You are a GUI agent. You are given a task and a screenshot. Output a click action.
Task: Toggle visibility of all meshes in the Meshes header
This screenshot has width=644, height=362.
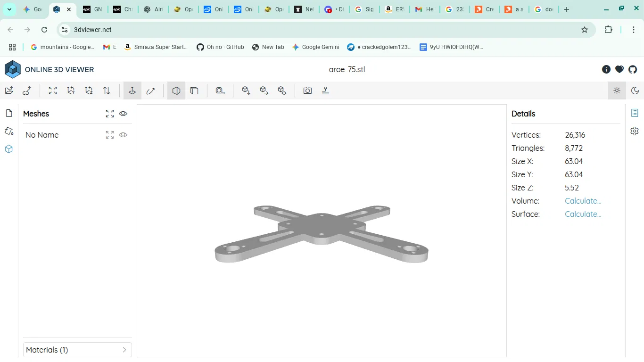pos(123,114)
